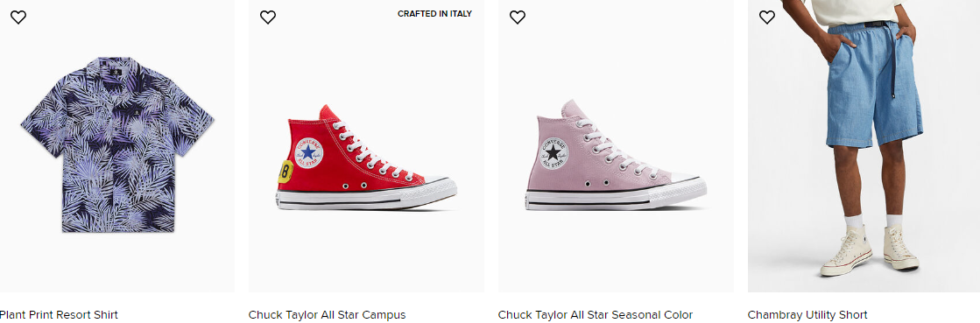View the purple palm print shirt image

point(117,144)
